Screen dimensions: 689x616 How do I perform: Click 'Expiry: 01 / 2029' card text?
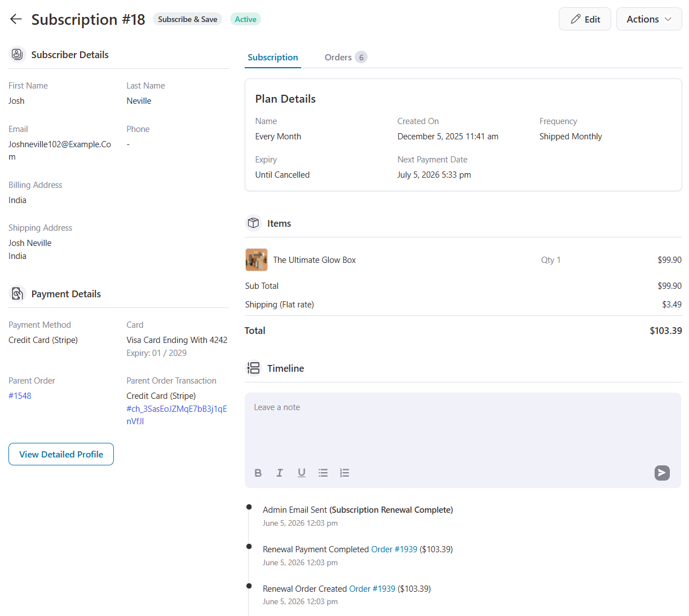coord(157,353)
